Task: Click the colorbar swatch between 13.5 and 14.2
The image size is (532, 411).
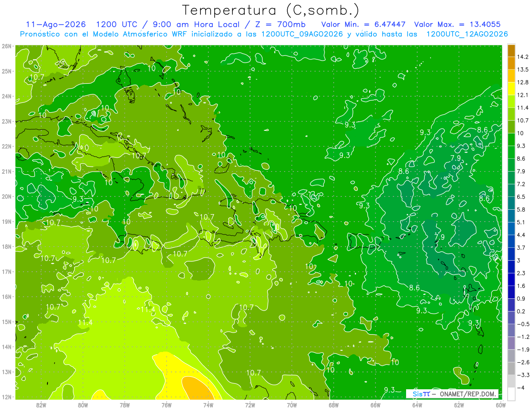Action: click(511, 63)
